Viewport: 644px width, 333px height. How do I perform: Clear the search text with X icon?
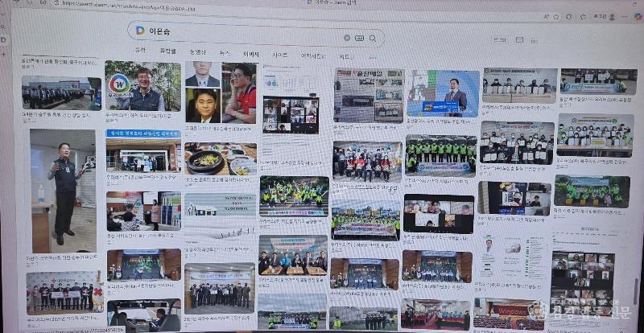(x=347, y=37)
